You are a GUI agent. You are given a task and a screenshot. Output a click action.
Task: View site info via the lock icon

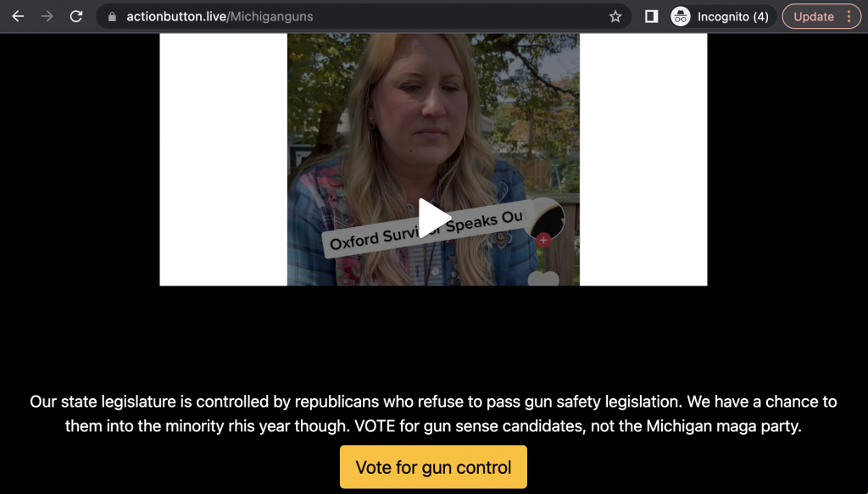(113, 17)
